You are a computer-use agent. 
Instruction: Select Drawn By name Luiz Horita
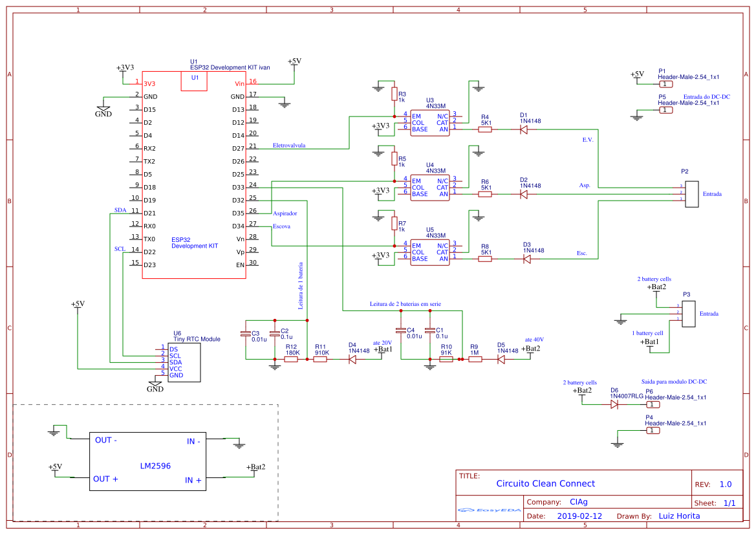pos(678,516)
